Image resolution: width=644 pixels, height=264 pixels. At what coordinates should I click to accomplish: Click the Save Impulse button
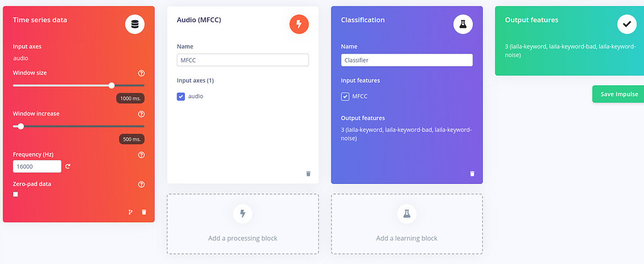[x=618, y=94]
